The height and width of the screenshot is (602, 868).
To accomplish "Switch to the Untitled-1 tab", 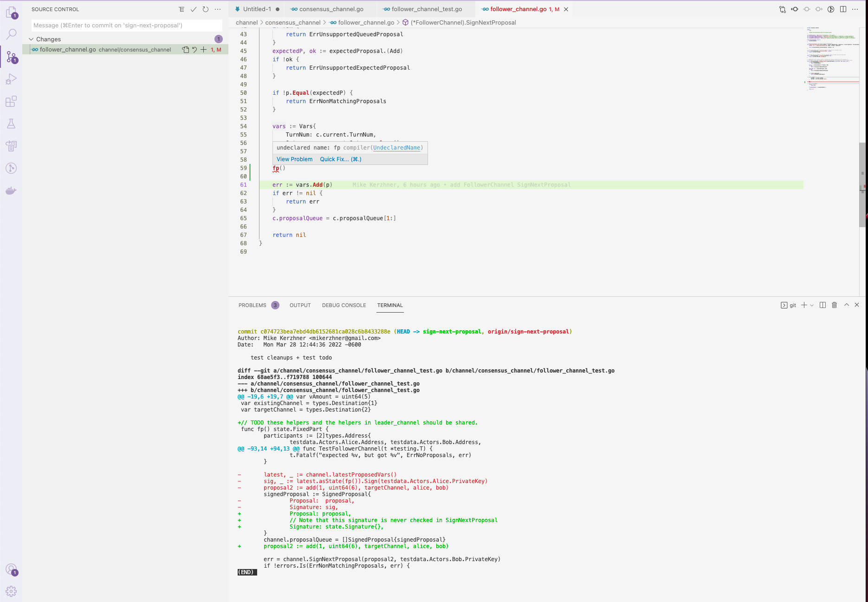I will [x=257, y=9].
